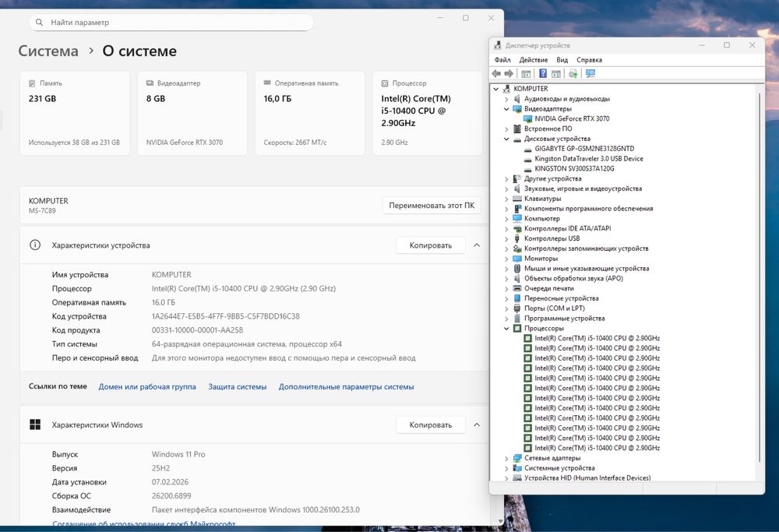This screenshot has height=532, width=779.
Task: Select GIGABYTE GP-GSM2NE3128GNTD disk
Action: click(x=584, y=149)
